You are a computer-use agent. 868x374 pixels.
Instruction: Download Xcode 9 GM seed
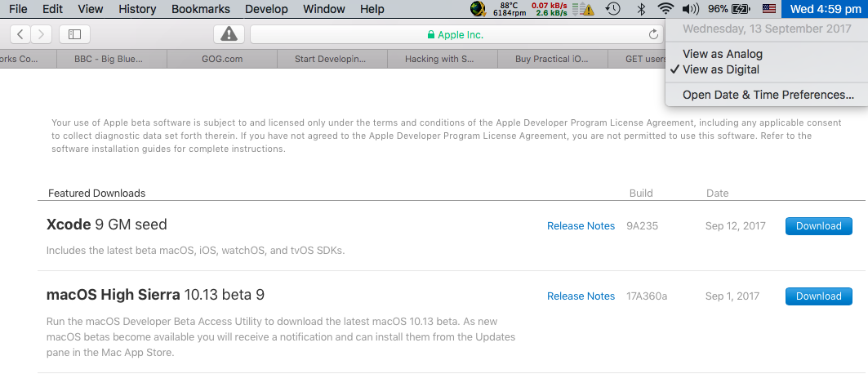click(x=819, y=225)
